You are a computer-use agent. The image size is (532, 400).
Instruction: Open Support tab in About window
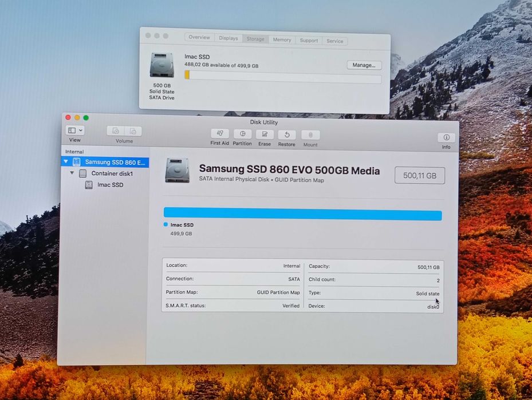pos(309,40)
